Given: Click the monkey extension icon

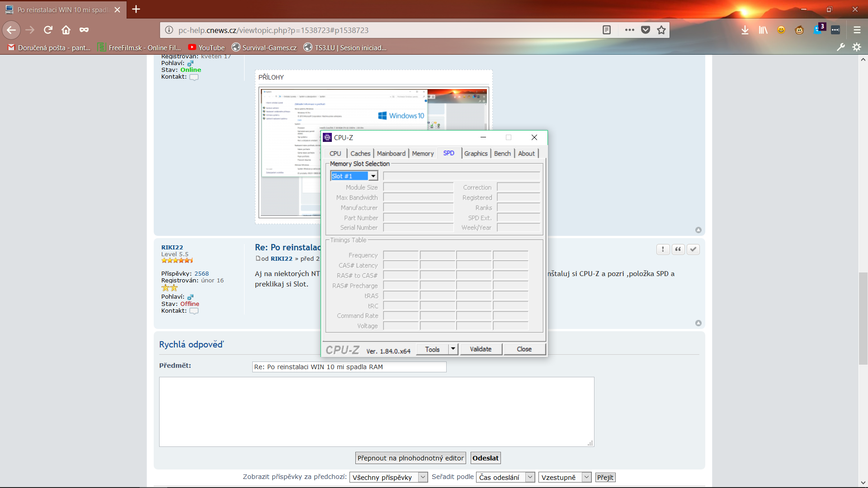Looking at the screenshot, I should (799, 30).
